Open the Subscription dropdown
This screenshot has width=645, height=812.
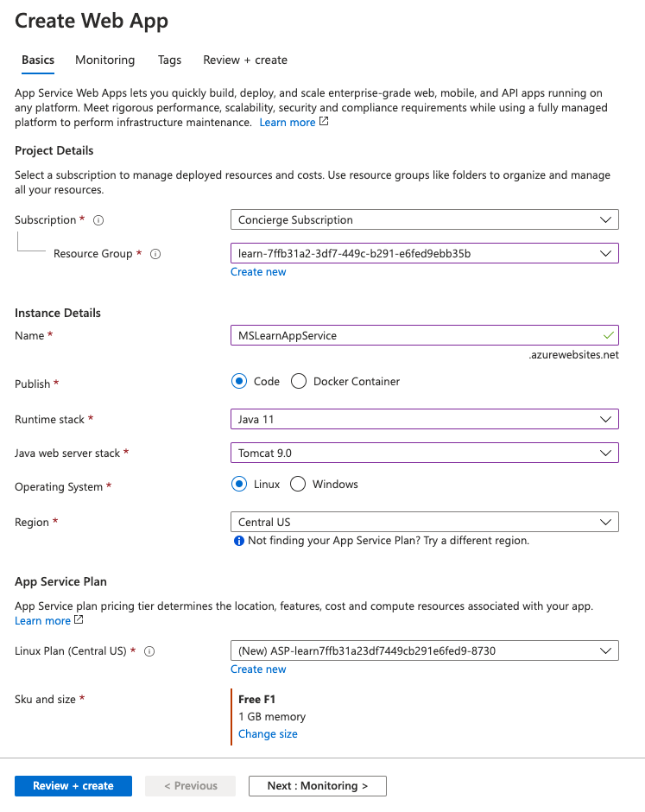[424, 220]
